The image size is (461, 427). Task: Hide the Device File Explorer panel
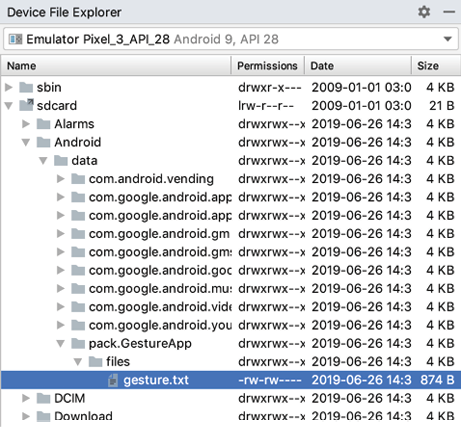[449, 12]
